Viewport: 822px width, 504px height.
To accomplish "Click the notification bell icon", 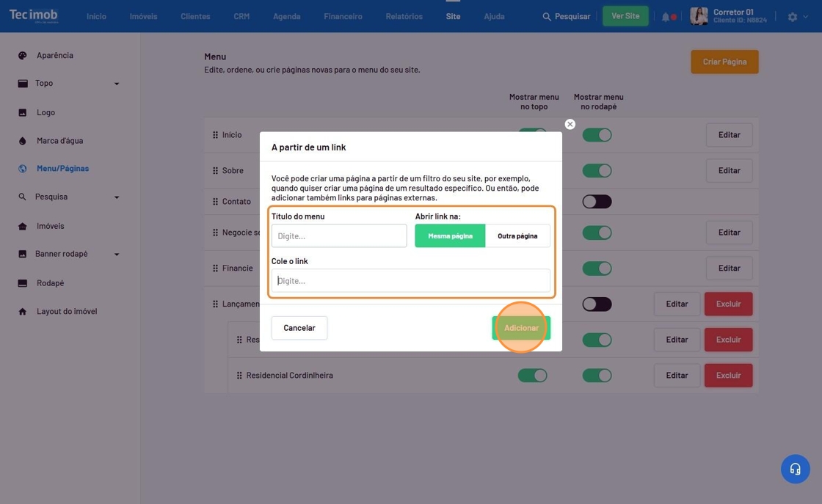I will click(x=666, y=17).
